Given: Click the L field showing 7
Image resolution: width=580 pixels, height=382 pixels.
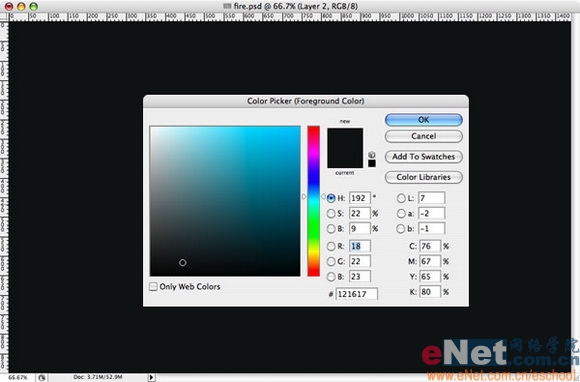Looking at the screenshot, I should coord(431,198).
